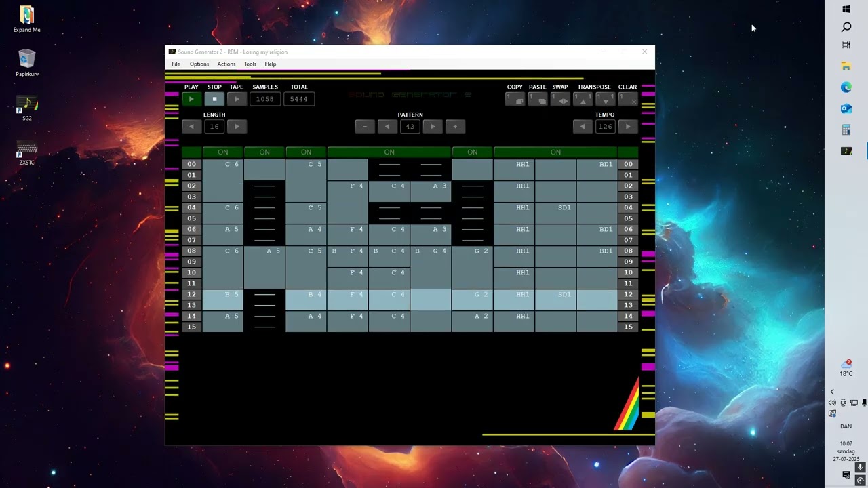Image resolution: width=868 pixels, height=488 pixels.
Task: Show hidden system tray icons chevron
Action: pos(832,392)
